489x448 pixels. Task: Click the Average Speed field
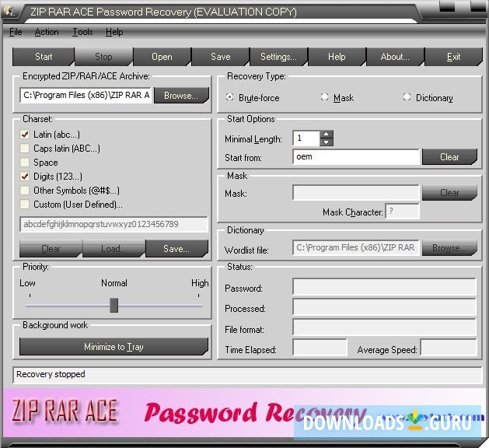(x=449, y=348)
